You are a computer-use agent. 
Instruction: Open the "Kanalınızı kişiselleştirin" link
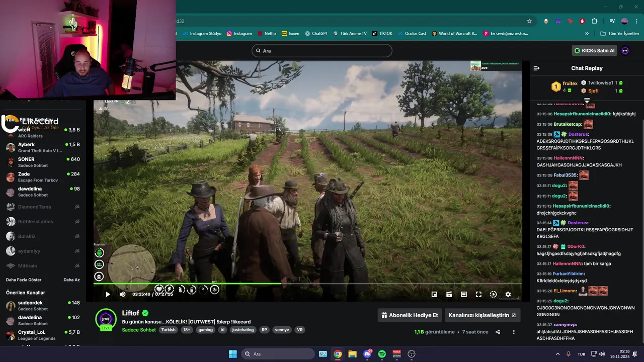[x=482, y=315]
